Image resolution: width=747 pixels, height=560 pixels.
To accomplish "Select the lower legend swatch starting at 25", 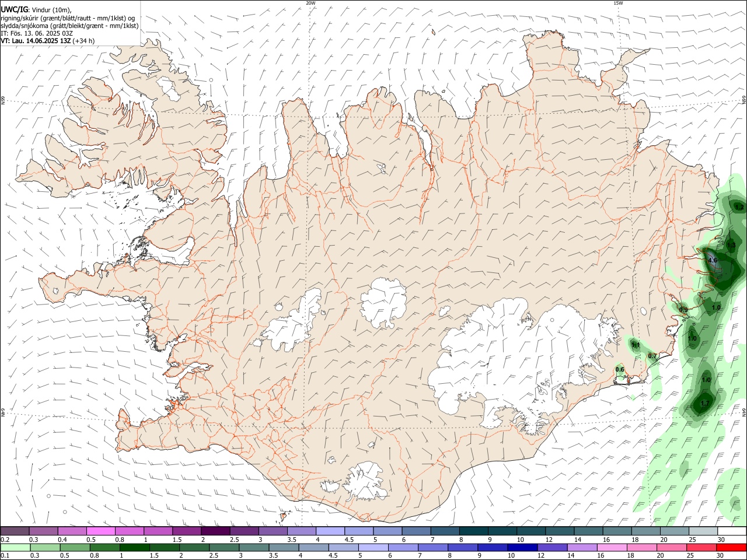I will 701,547.
